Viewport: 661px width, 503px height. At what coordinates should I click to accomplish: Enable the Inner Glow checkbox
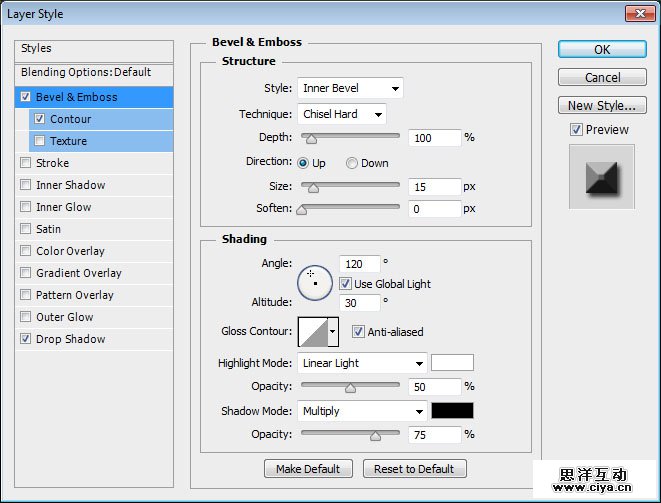(26, 207)
